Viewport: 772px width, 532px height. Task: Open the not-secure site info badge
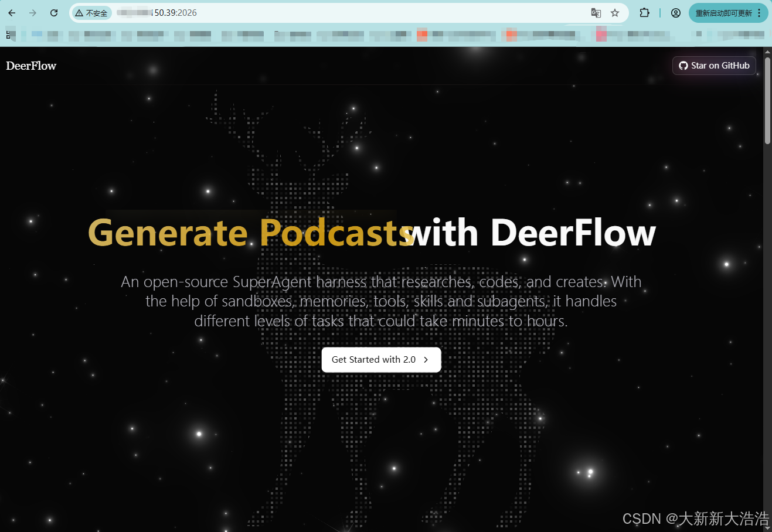coord(91,13)
